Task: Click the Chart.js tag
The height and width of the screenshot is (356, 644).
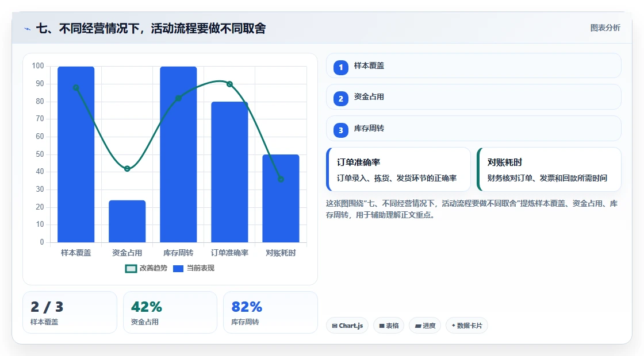Action: [x=347, y=326]
